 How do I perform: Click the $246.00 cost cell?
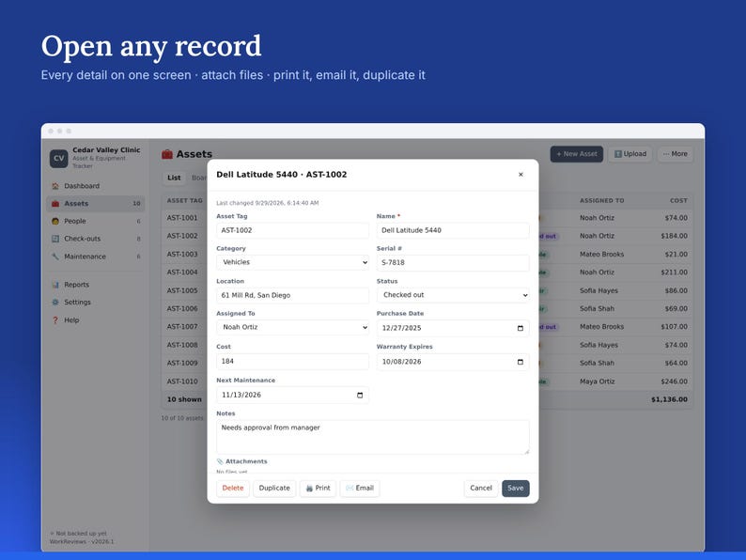click(x=674, y=381)
